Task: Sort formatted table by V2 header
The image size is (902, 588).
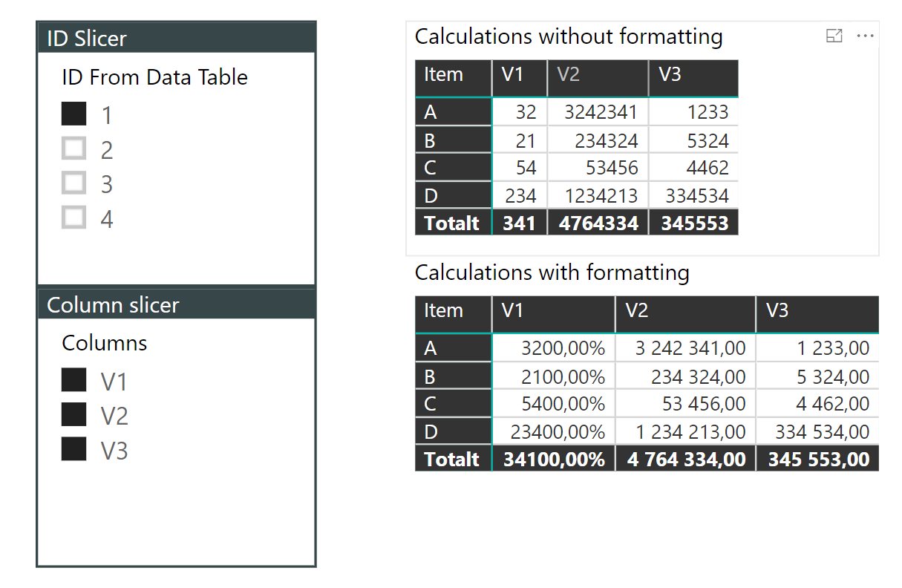Action: tap(686, 314)
